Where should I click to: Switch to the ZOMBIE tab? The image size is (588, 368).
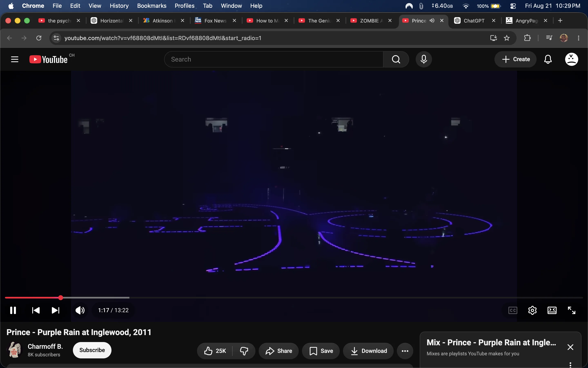tap(371, 21)
